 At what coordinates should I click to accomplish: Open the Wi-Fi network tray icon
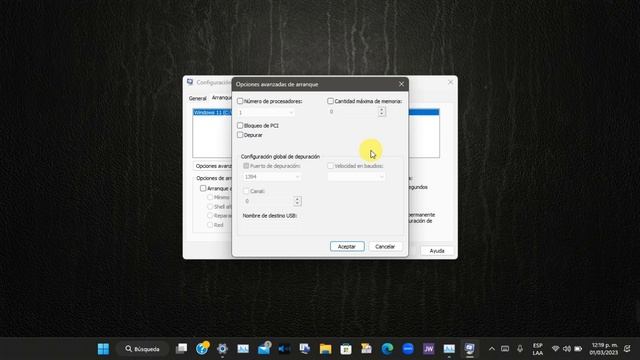(555, 349)
